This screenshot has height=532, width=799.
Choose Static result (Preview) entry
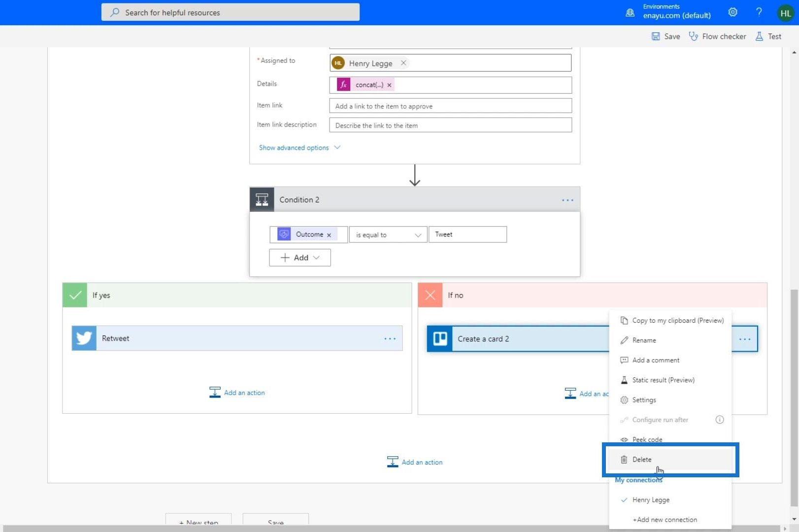tap(670, 380)
